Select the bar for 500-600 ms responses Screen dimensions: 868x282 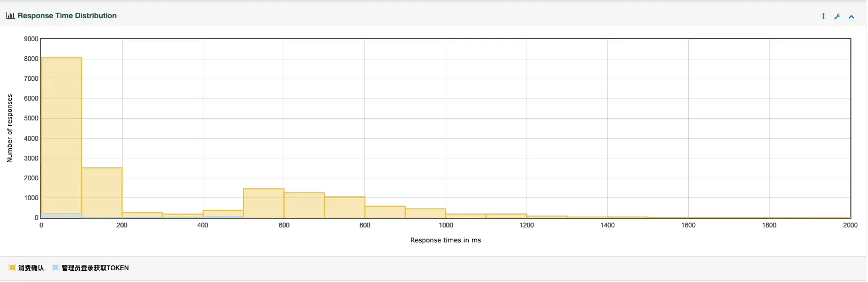tap(263, 203)
